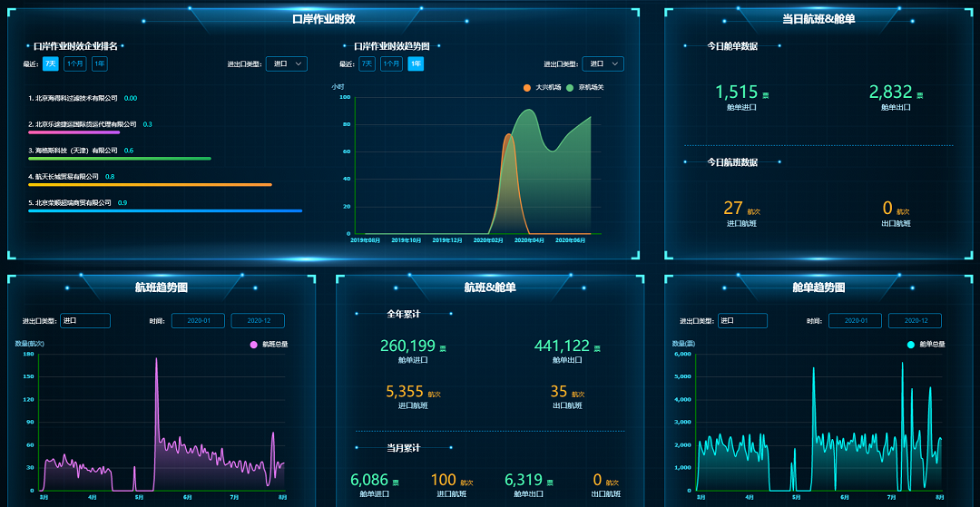Switch 口岸作业时效趋势图 range to 1个月
This screenshot has width=980, height=507.
pos(391,64)
